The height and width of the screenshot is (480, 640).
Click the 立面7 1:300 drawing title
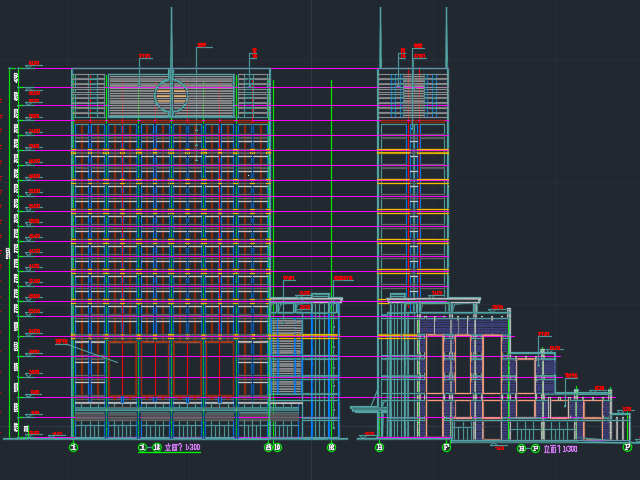[182, 448]
